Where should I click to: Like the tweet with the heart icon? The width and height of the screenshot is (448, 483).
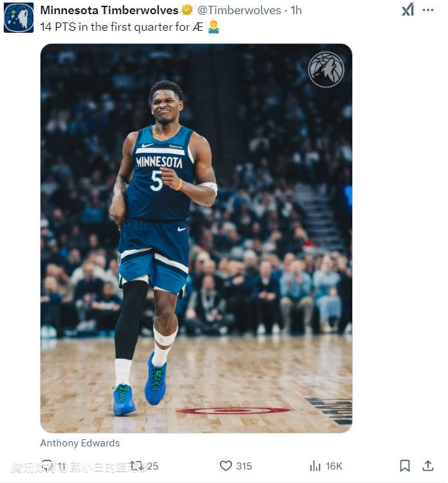pyautogui.click(x=226, y=466)
